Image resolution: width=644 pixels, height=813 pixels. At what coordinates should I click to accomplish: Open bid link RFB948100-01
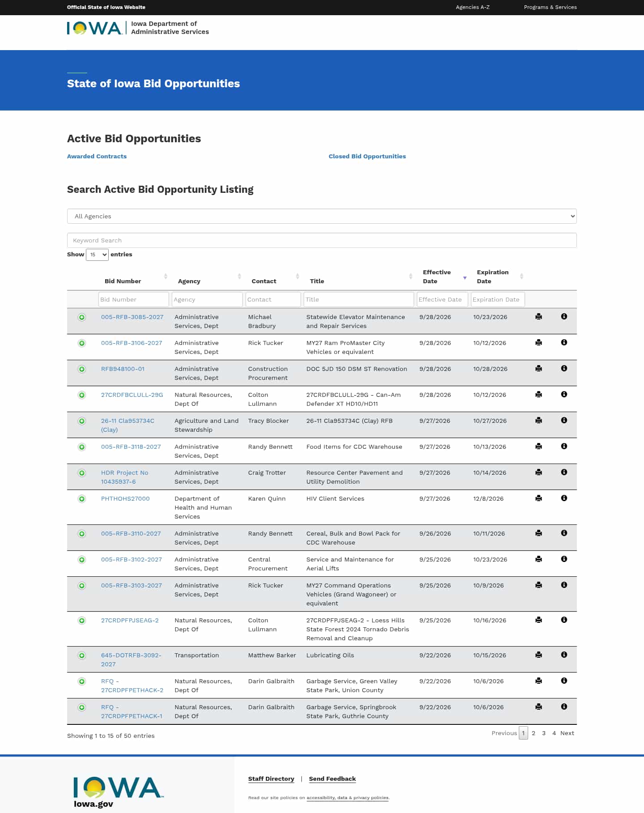point(123,369)
